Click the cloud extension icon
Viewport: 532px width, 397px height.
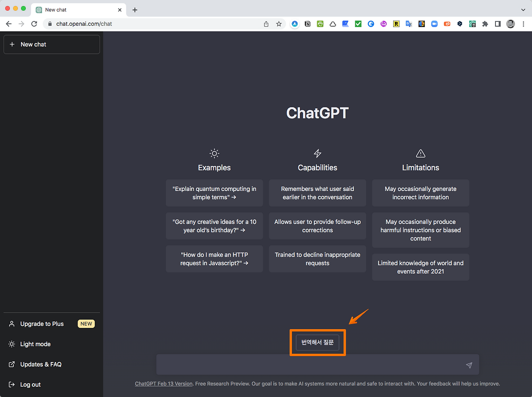pos(333,24)
